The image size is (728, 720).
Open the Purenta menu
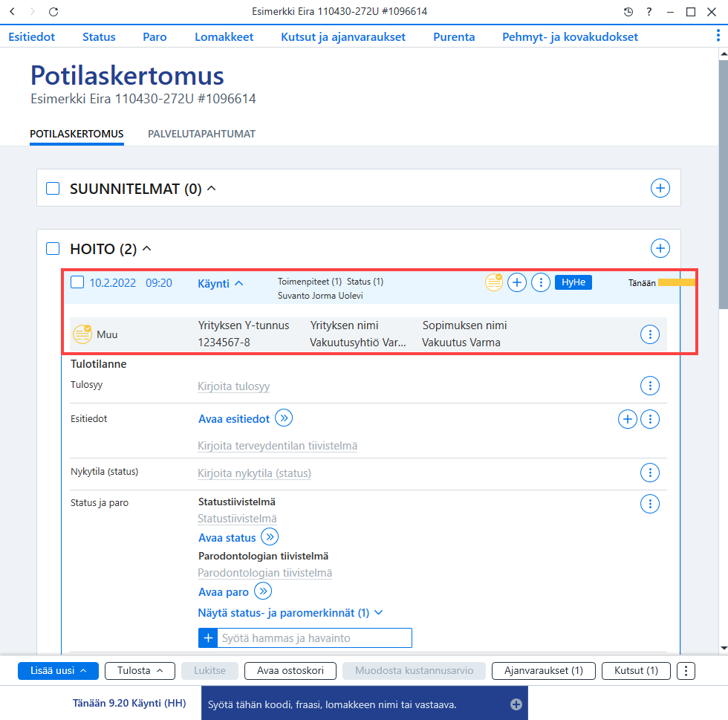(x=454, y=36)
